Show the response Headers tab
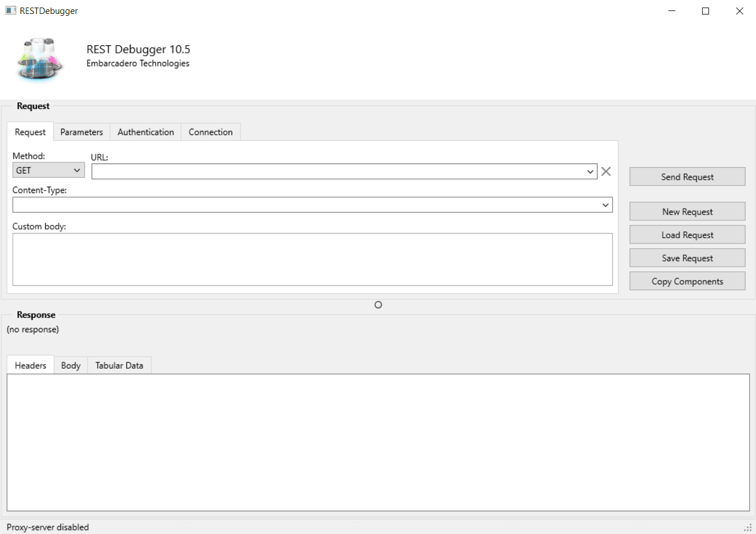Viewport: 756px width, 534px height. coord(31,365)
